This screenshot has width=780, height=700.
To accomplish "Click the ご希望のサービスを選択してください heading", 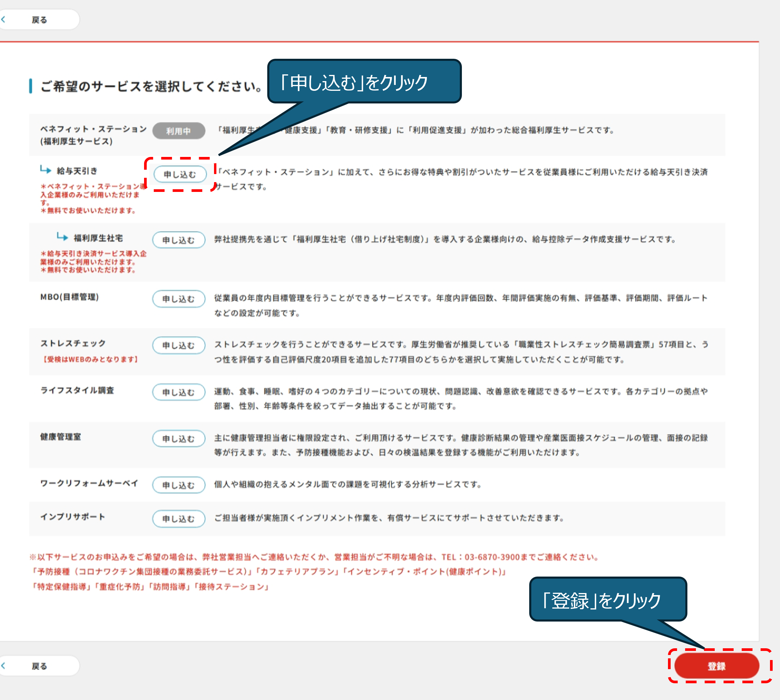I will [x=151, y=86].
